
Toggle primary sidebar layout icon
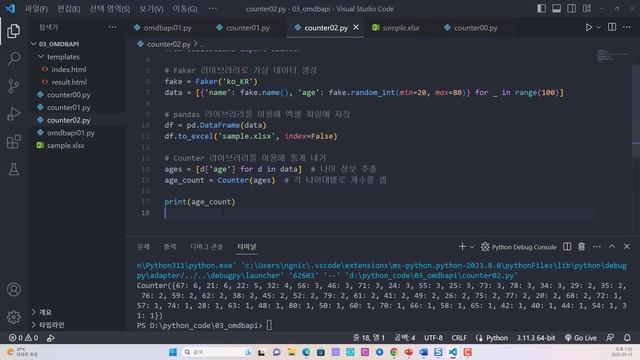tap(541, 9)
